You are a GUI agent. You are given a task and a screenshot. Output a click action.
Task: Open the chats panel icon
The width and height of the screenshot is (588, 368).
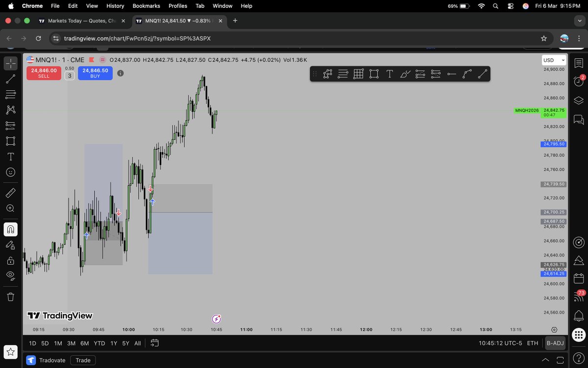click(x=579, y=119)
